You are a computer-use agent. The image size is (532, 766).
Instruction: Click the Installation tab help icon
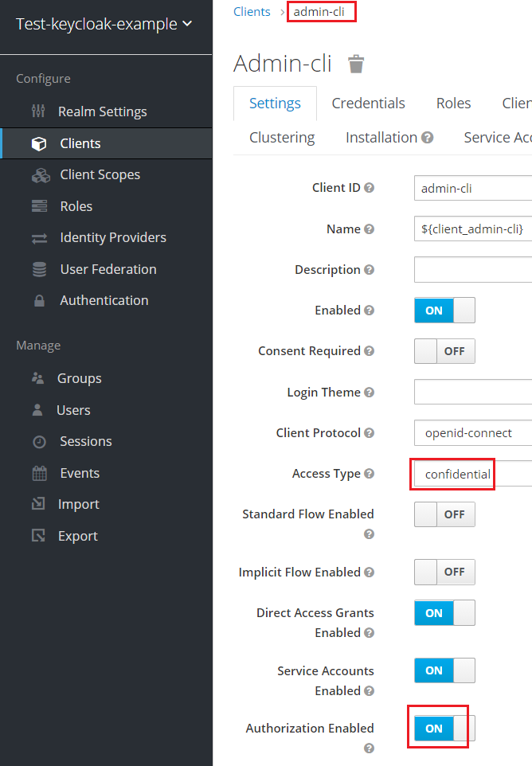pos(428,138)
